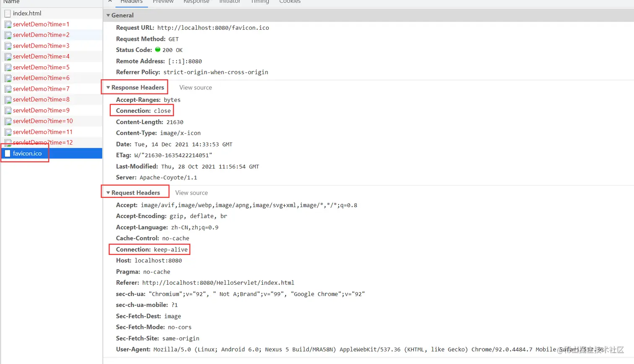Switch to the Cookies tab
This screenshot has width=634, height=364.
click(290, 2)
